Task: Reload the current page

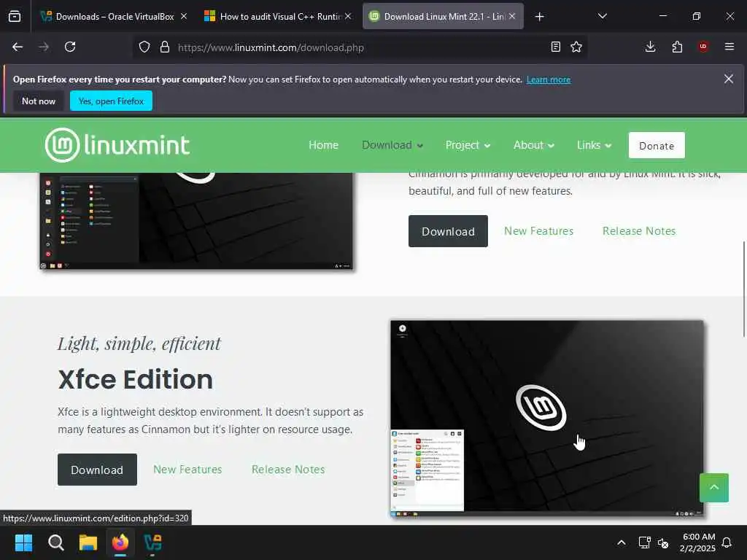Action: (70, 47)
